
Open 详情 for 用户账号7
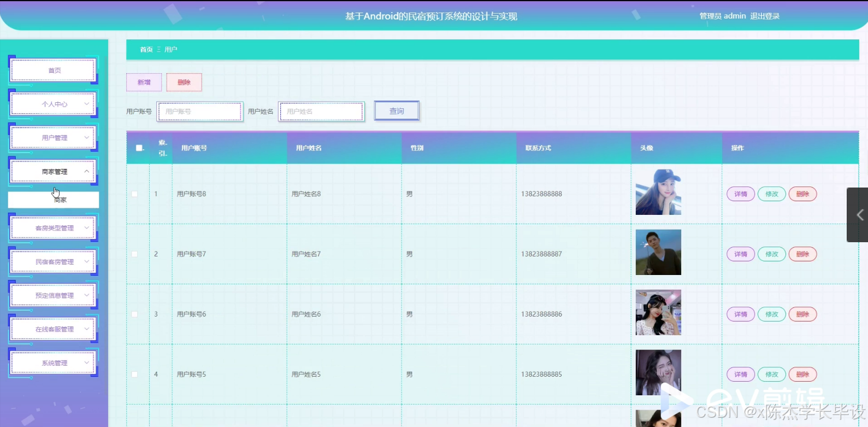click(x=741, y=254)
